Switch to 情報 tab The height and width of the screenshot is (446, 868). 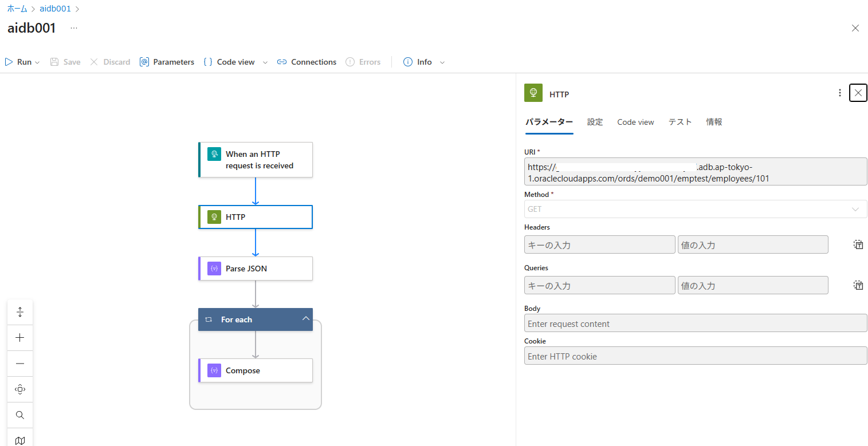pyautogui.click(x=714, y=122)
